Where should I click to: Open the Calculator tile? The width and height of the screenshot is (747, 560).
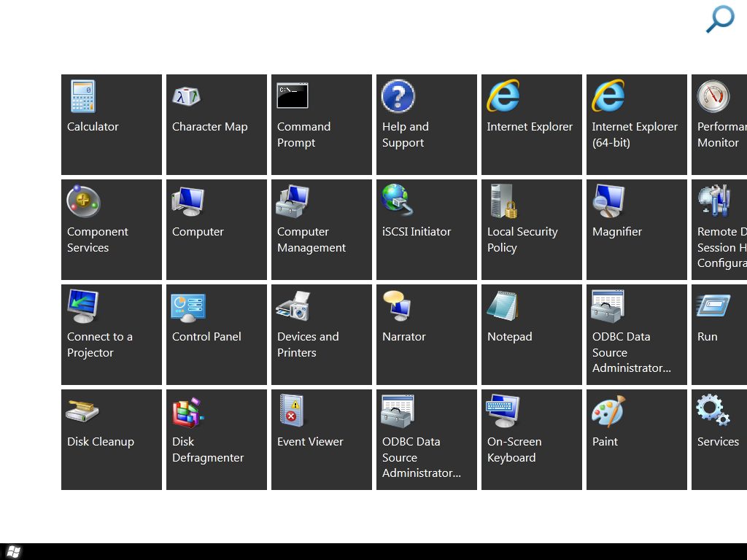112,125
